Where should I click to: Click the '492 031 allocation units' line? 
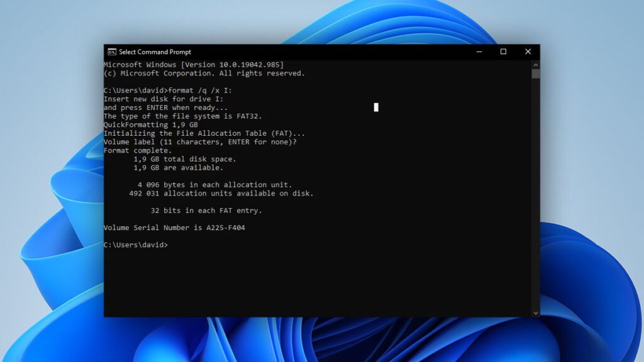(x=221, y=194)
